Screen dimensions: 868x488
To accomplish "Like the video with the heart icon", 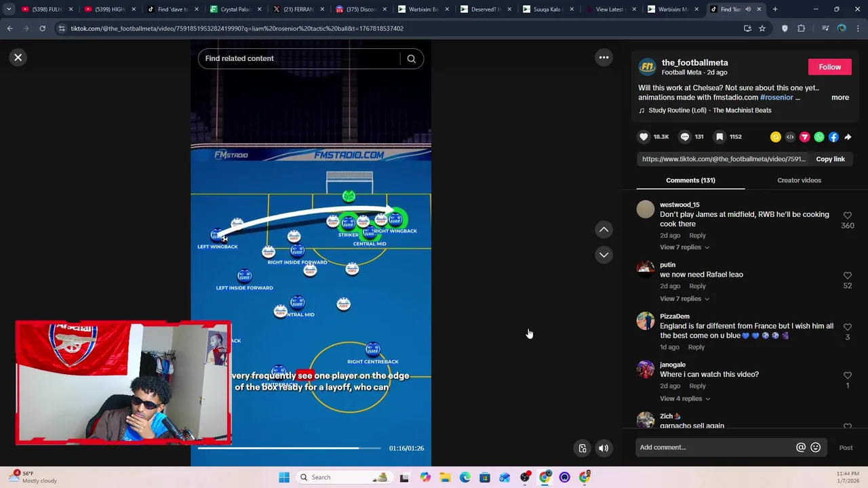I will (x=644, y=137).
